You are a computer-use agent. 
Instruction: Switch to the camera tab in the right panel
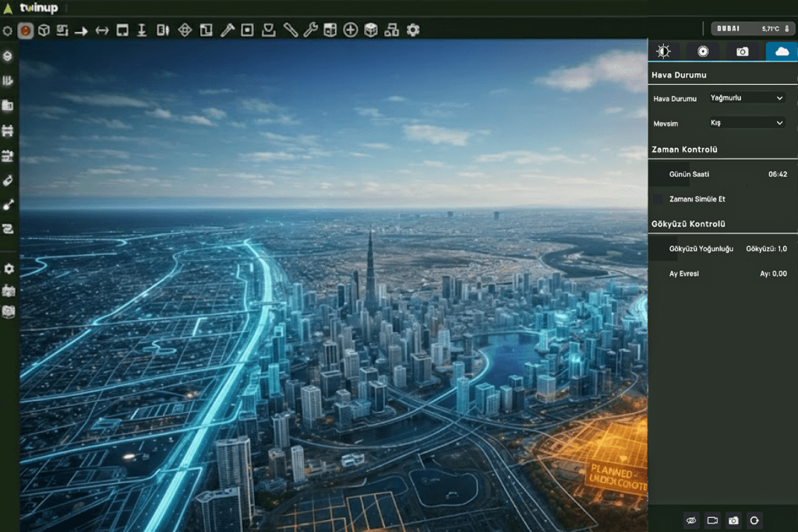[743, 51]
